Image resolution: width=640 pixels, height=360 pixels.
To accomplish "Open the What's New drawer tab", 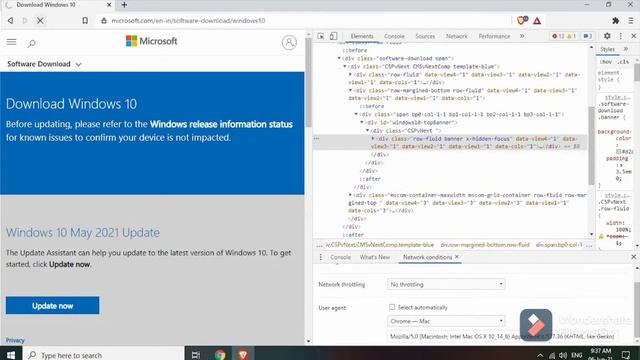I will pos(375,257).
